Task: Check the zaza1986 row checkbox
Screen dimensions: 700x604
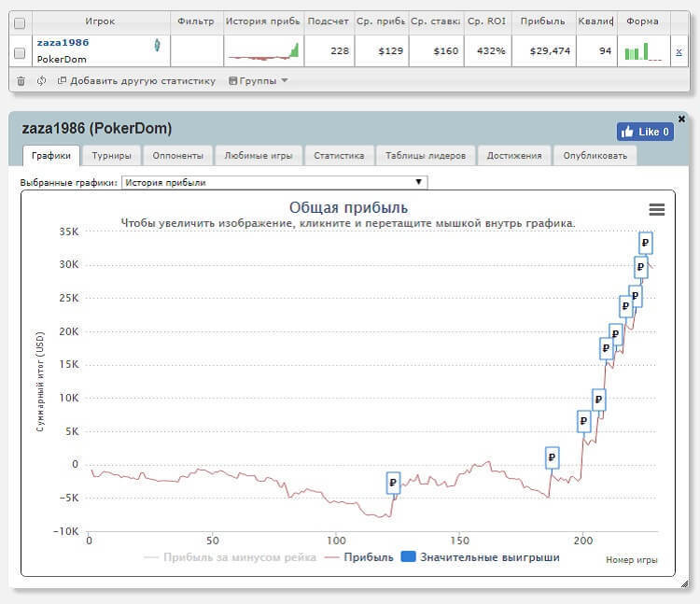Action: pyautogui.click(x=21, y=53)
